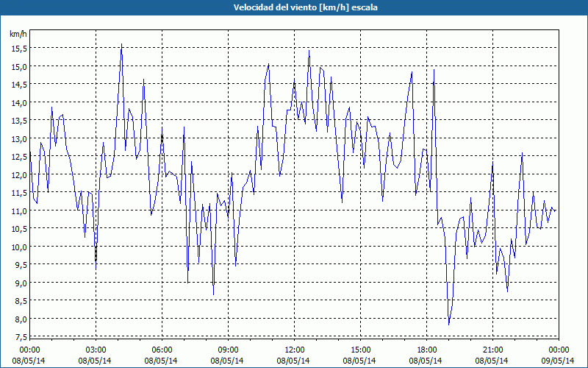Click the 14,0 y-axis value
This screenshot has width=588, height=368.
(19, 103)
